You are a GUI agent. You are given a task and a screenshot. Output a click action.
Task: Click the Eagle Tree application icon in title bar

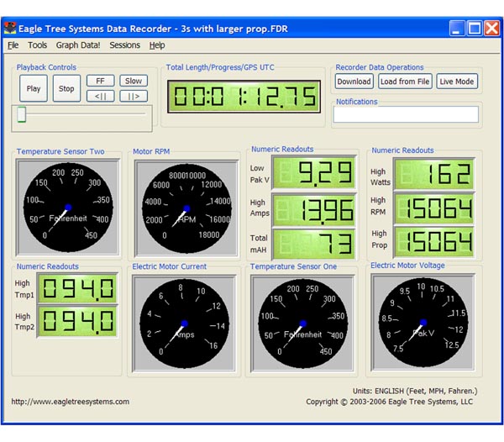10,29
